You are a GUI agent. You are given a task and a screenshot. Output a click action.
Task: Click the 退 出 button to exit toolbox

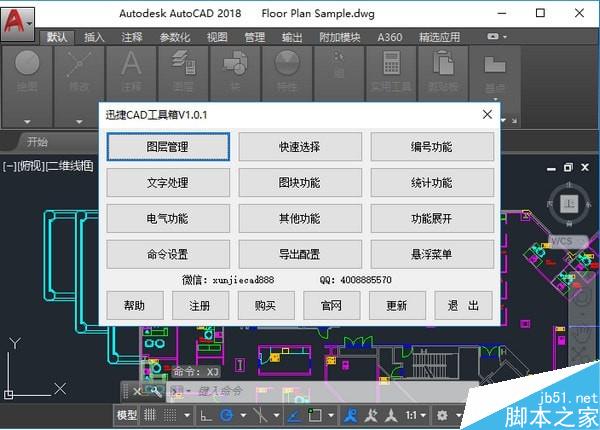click(x=463, y=305)
